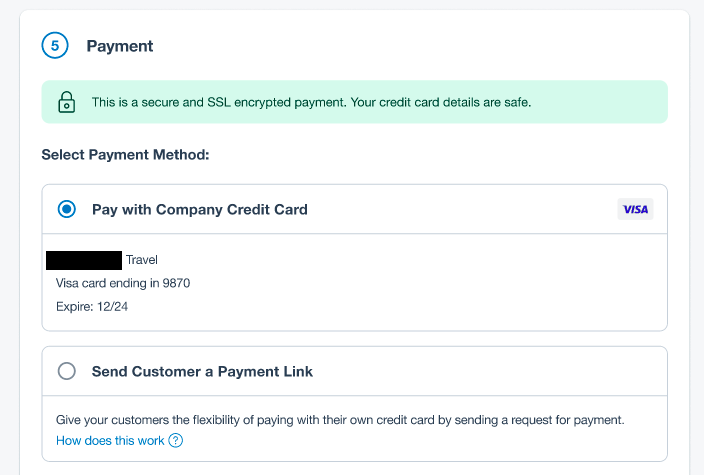Click the Pay with Company Credit Card label

200,209
